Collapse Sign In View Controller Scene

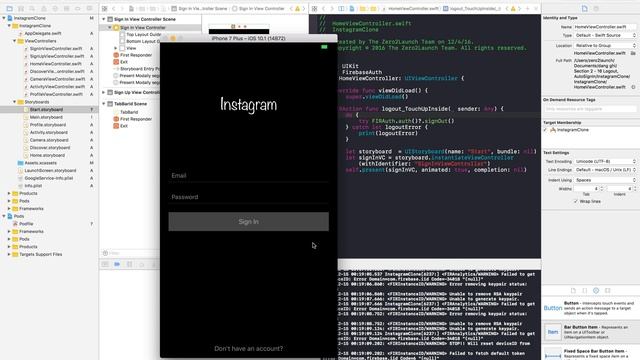pos(104,19)
